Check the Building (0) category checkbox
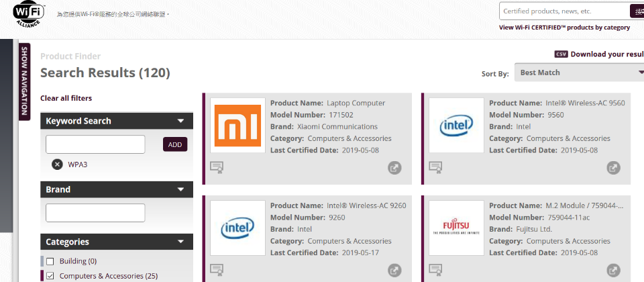Image resolution: width=644 pixels, height=282 pixels. pyautogui.click(x=50, y=261)
